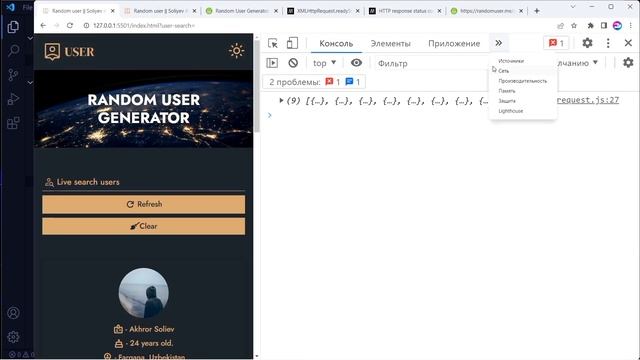The width and height of the screenshot is (640, 360).
Task: Focus the console Фильтр input
Action: pos(433,63)
